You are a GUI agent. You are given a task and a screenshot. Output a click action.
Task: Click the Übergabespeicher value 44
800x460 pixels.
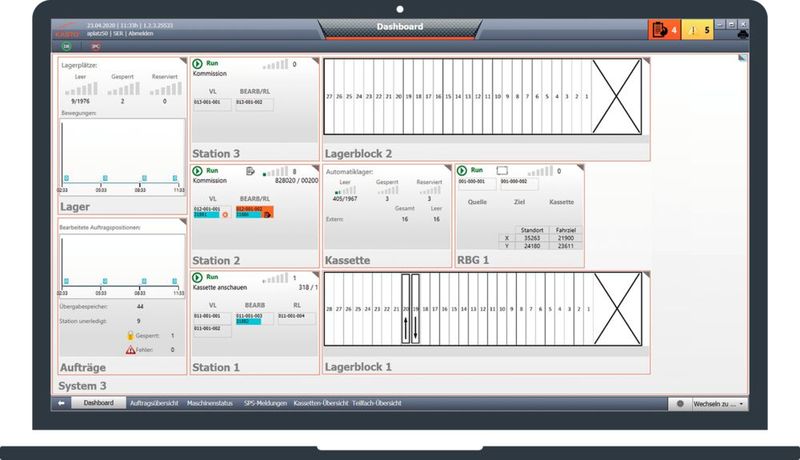140,306
